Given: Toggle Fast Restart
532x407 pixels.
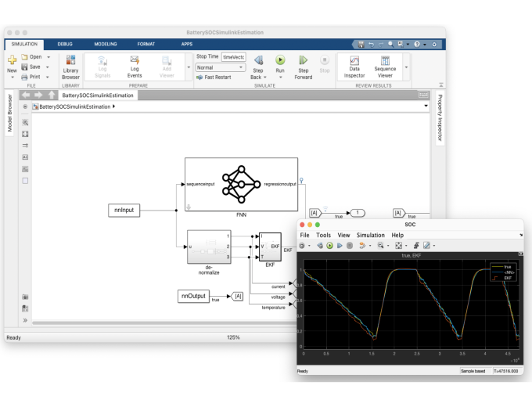Looking at the screenshot, I should 214,77.
